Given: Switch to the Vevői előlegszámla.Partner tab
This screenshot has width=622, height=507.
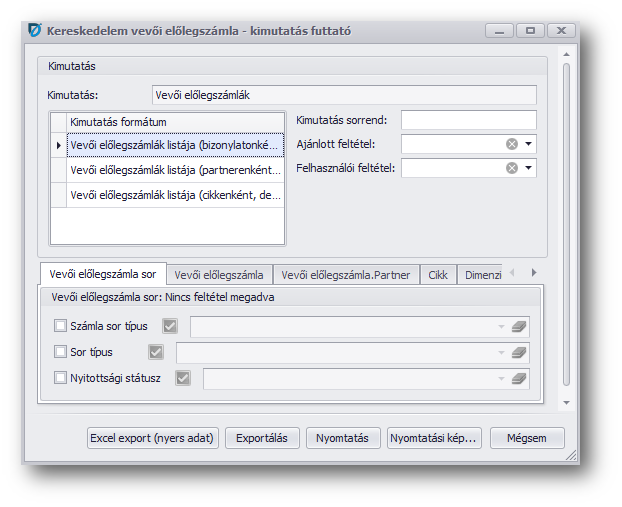Looking at the screenshot, I should [346, 275].
